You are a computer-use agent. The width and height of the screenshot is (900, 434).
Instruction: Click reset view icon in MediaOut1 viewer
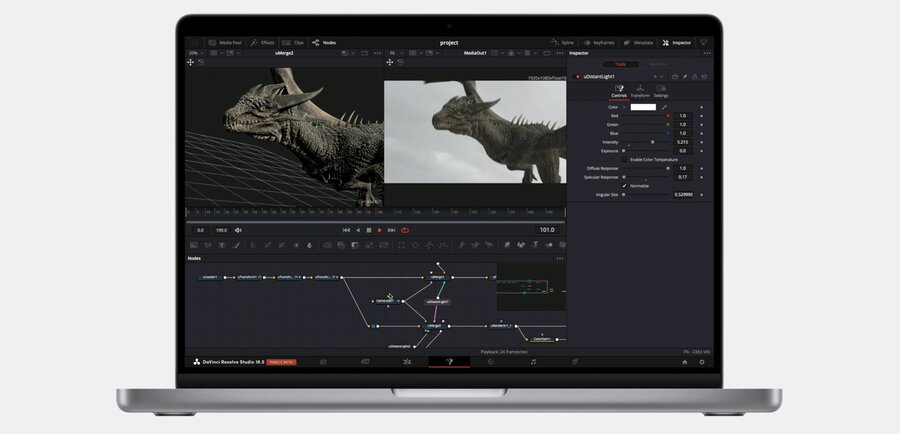tap(400, 62)
